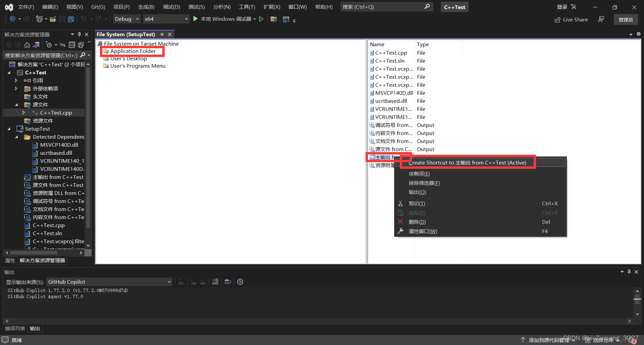Click the Home icon in Solution Explorer toolbar
Screen dimensions: 644x345
tap(27, 45)
